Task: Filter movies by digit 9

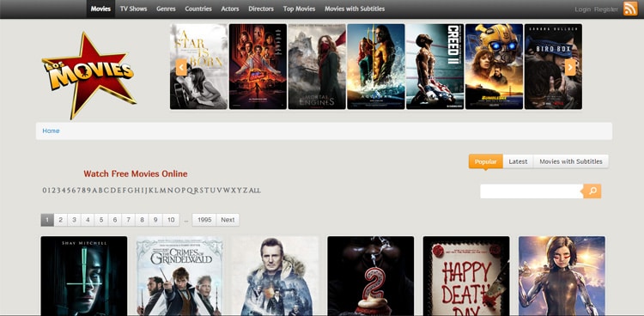Action: 88,191
